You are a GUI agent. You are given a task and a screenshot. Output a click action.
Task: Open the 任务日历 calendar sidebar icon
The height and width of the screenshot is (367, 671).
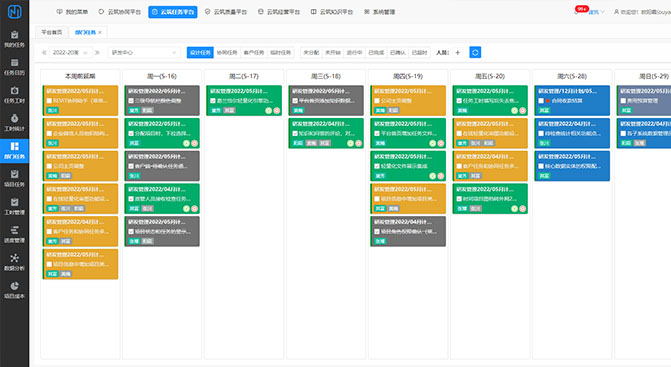pos(15,67)
